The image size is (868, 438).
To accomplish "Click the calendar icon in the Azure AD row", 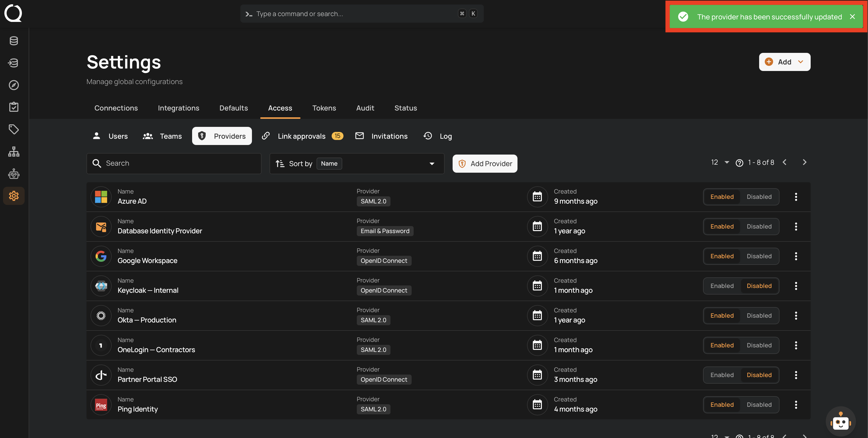I will pyautogui.click(x=537, y=197).
